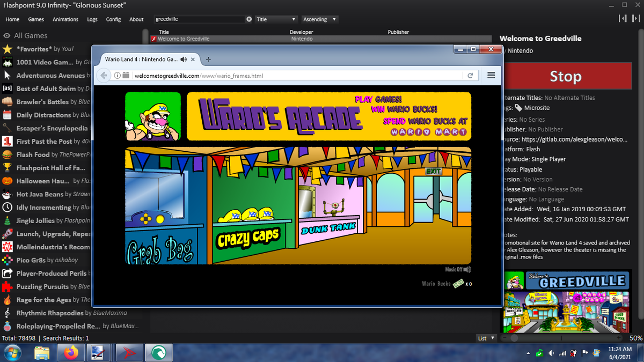644x362 pixels.
Task: Open the Config menu
Action: [114, 19]
